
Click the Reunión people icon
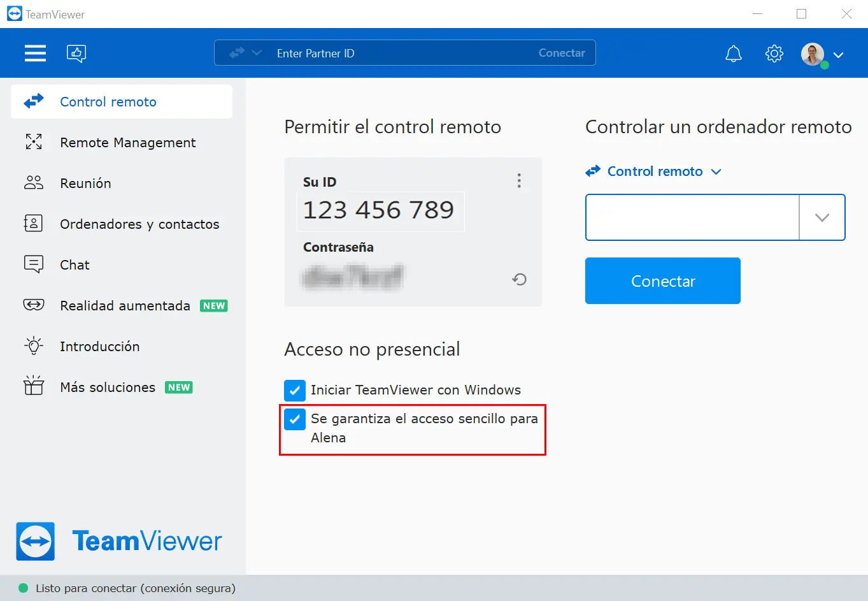34,183
